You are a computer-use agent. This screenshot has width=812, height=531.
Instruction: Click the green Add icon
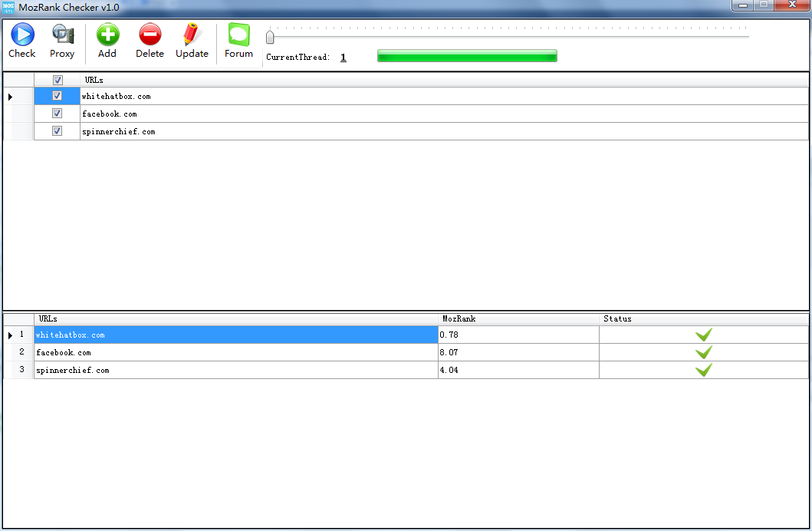click(107, 35)
